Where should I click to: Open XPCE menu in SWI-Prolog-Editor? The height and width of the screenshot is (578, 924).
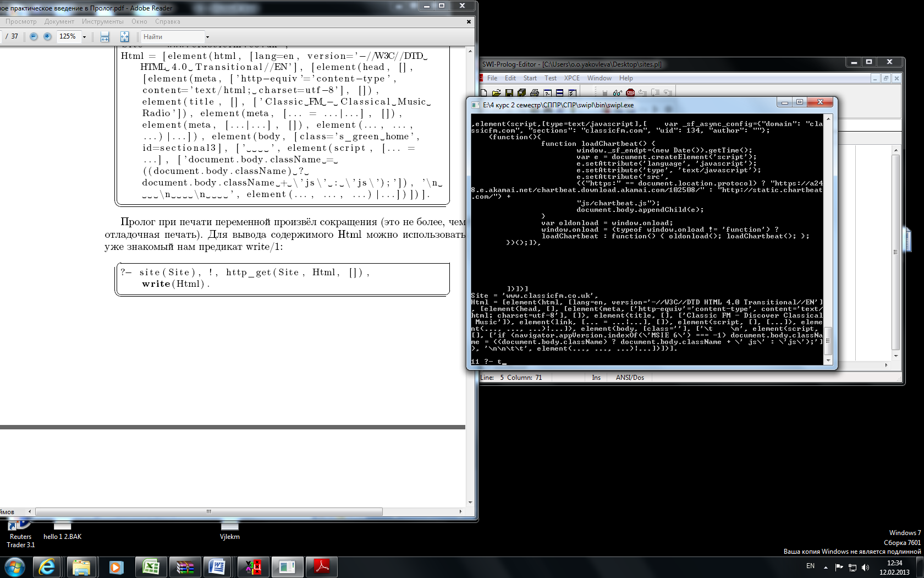572,78
